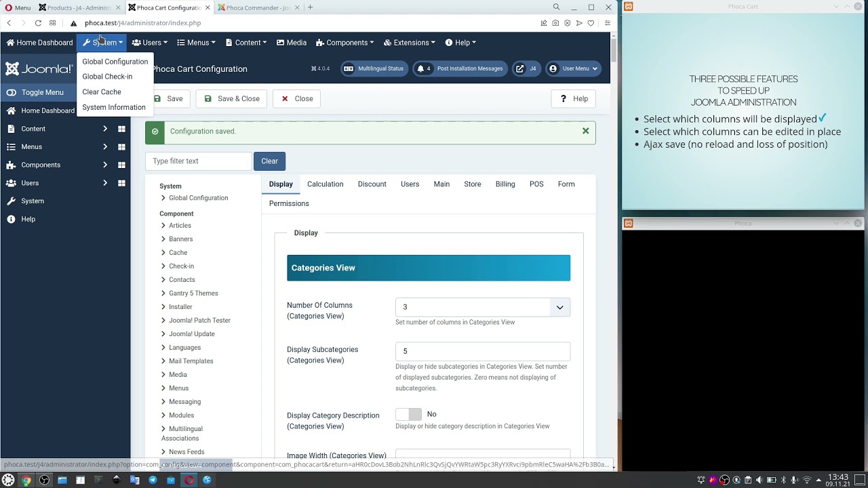868x488 pixels.
Task: Open Opera easy setup sliders icon
Action: pyautogui.click(x=608, y=23)
